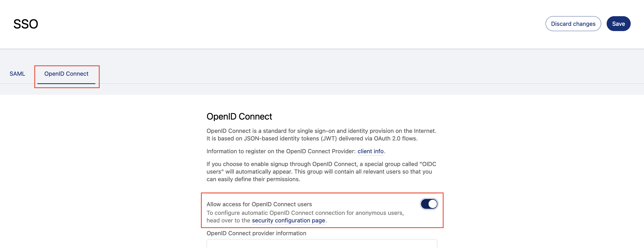Switch to the SAML tab

coord(17,74)
